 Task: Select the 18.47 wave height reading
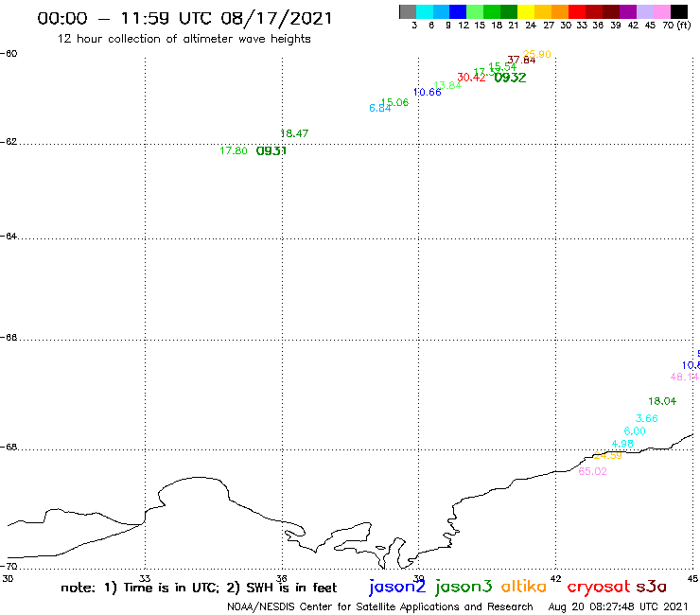pyautogui.click(x=294, y=133)
